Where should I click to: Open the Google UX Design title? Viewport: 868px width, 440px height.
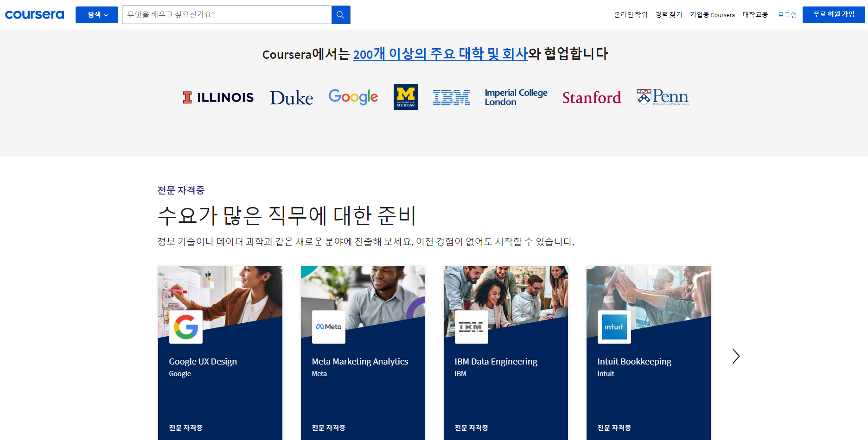(x=203, y=362)
